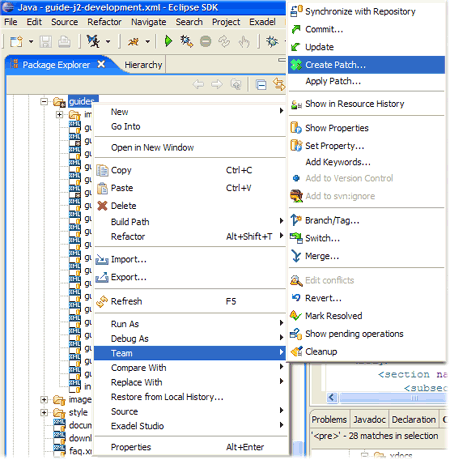Switch to the Javadoc tab

(369, 419)
